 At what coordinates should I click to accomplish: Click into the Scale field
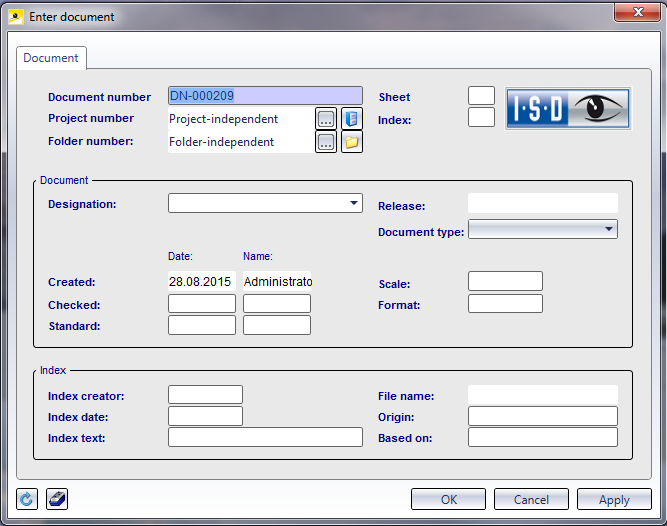(x=505, y=282)
